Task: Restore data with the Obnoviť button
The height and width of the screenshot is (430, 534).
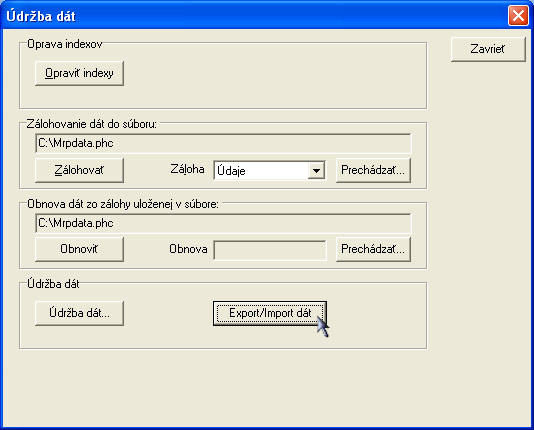Action: tap(79, 249)
